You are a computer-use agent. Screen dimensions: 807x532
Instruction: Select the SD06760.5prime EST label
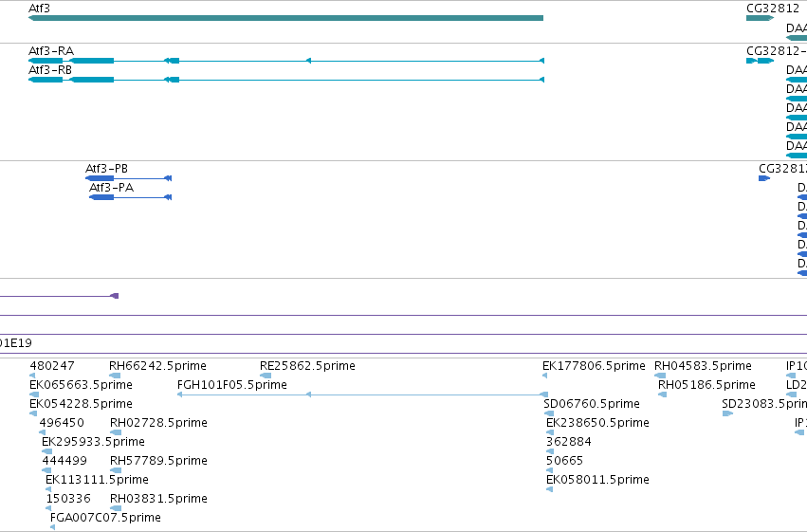pos(592,404)
